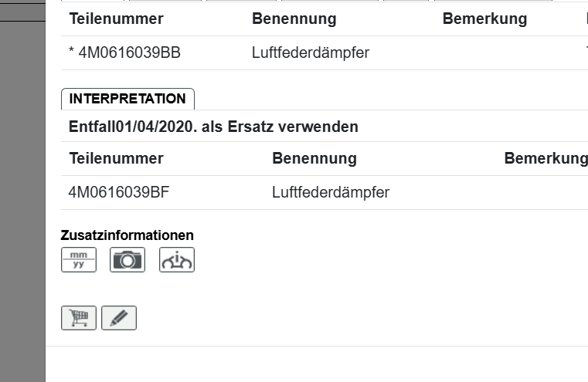This screenshot has height=382, width=588.
Task: Click top Benennung column header
Action: tap(294, 19)
